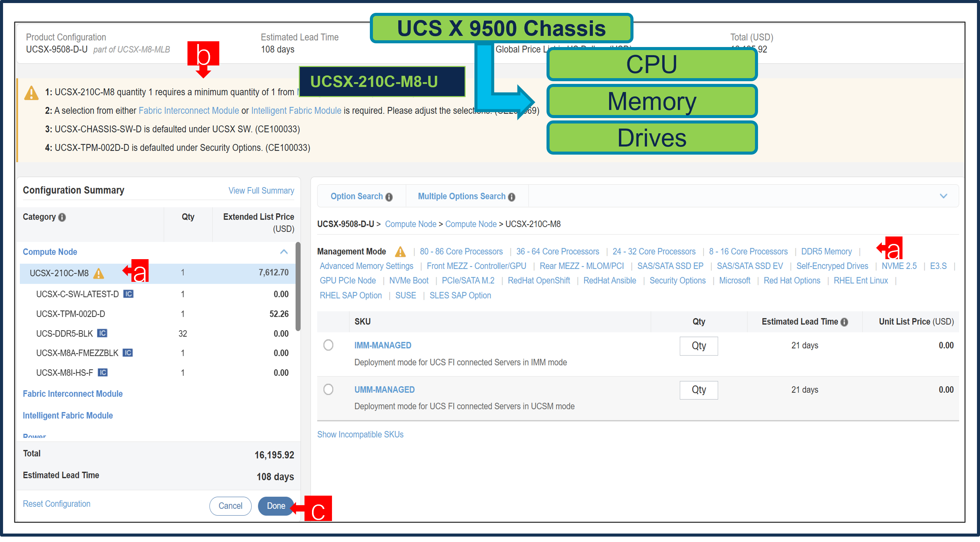Open the RHEL SAP Option section

(x=351, y=296)
